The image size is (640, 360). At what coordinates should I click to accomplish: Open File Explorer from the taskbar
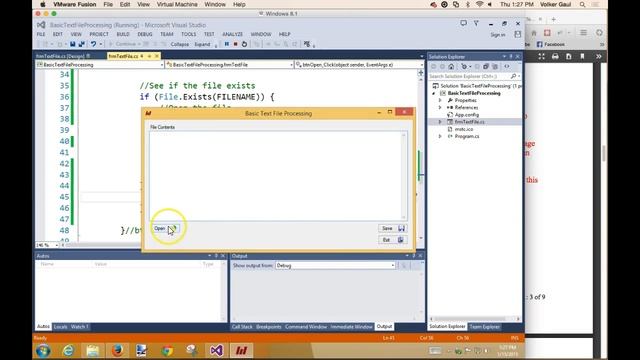coord(93,351)
